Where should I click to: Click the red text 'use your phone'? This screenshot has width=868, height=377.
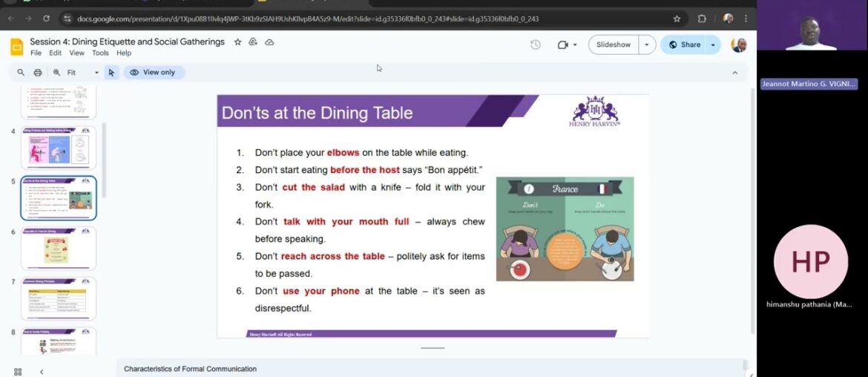[x=321, y=291]
